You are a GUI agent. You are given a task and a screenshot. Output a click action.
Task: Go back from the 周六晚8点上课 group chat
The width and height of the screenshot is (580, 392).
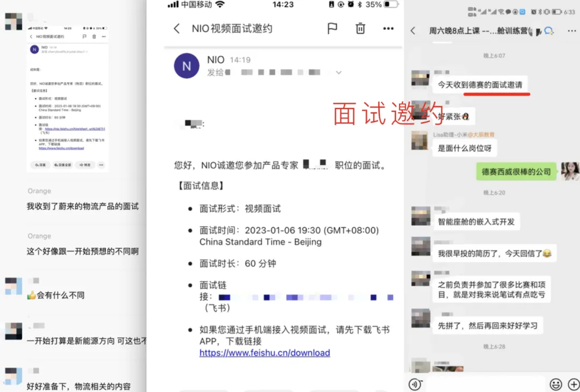[x=413, y=31]
